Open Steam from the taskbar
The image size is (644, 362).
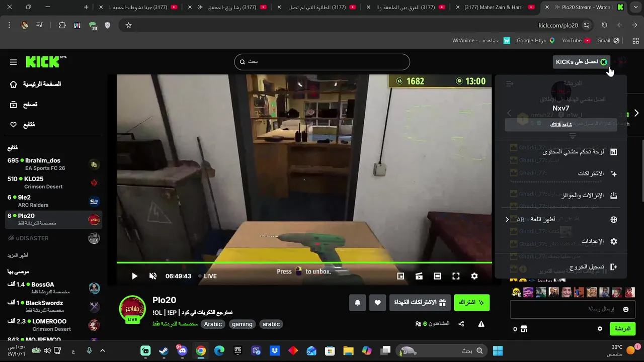(x=164, y=351)
